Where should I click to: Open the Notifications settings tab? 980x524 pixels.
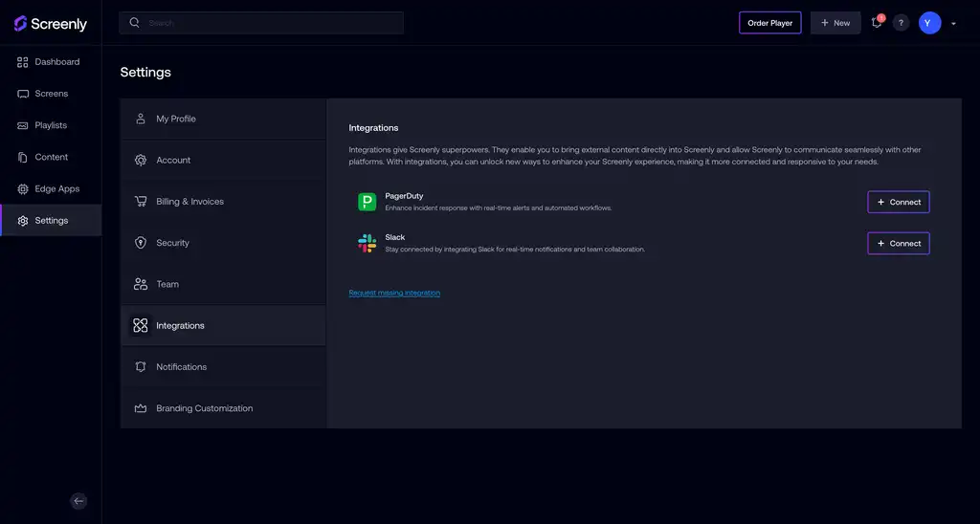(223, 366)
